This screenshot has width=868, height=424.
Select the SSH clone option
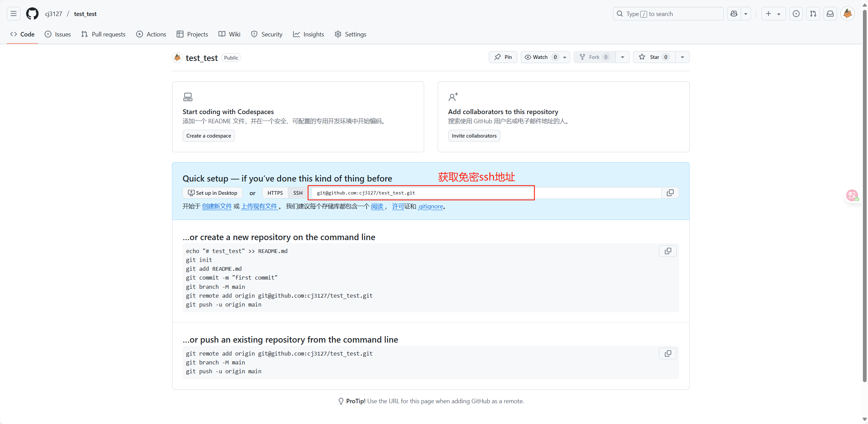click(298, 193)
